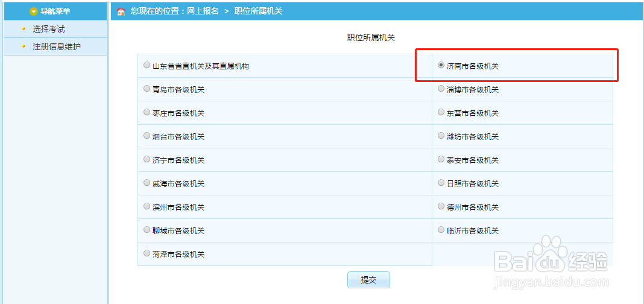Image resolution: width=644 pixels, height=304 pixels.
Task: Select 淄博市各级机关 radio button
Action: point(441,88)
